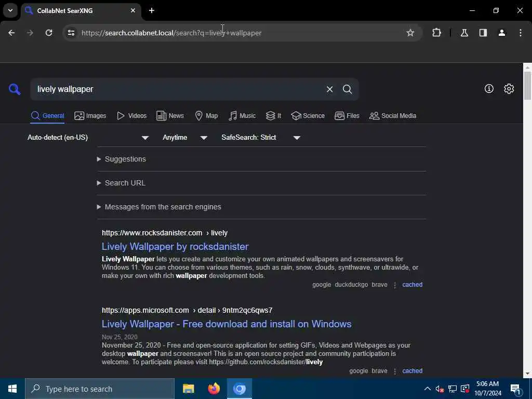The width and height of the screenshot is (532, 399).
Task: Open browser Extensions puzzle icon
Action: click(x=436, y=33)
